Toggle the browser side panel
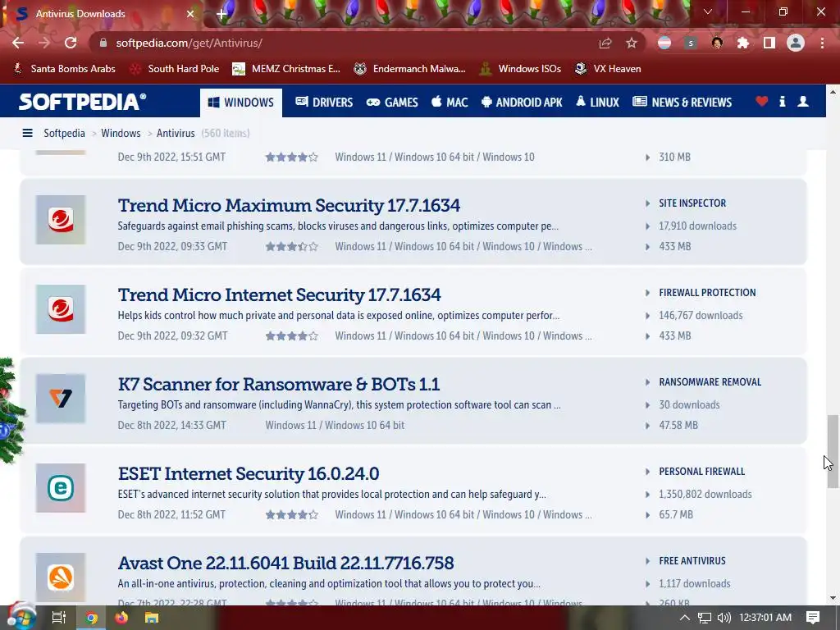The width and height of the screenshot is (840, 630). [769, 43]
